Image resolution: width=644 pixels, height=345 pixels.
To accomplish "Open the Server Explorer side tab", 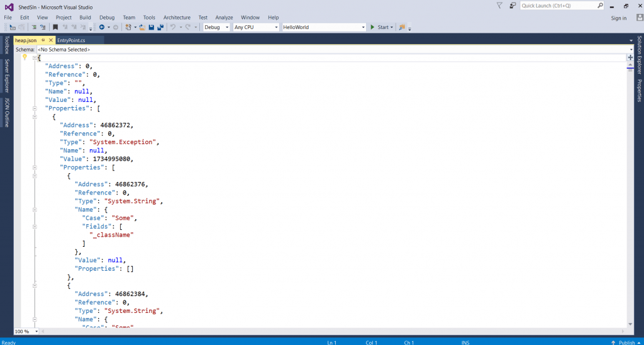I will (x=6, y=76).
